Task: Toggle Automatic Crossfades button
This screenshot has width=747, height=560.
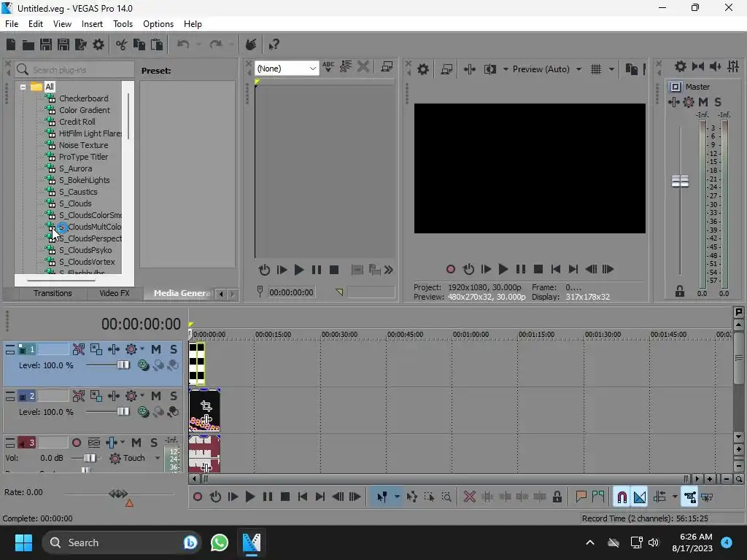Action: (x=639, y=497)
